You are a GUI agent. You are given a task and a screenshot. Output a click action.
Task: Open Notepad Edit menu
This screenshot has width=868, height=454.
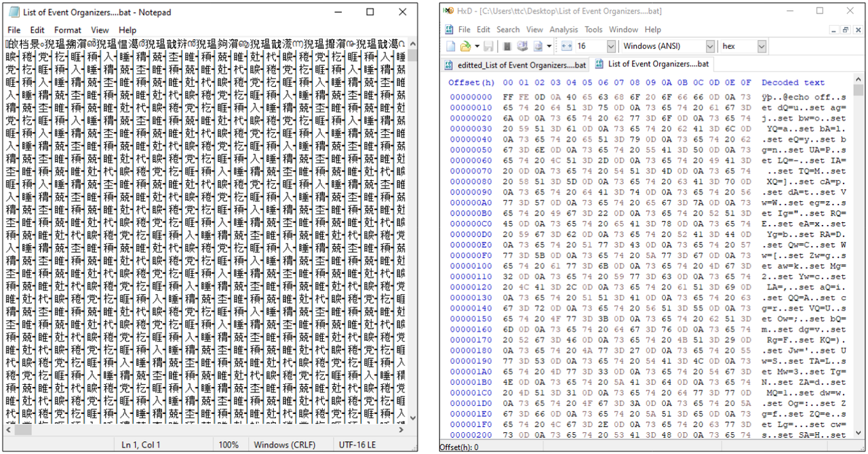pyautogui.click(x=37, y=30)
